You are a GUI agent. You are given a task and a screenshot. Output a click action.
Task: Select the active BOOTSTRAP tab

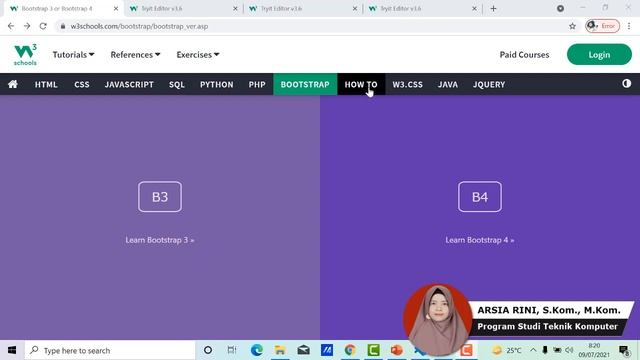pyautogui.click(x=305, y=84)
